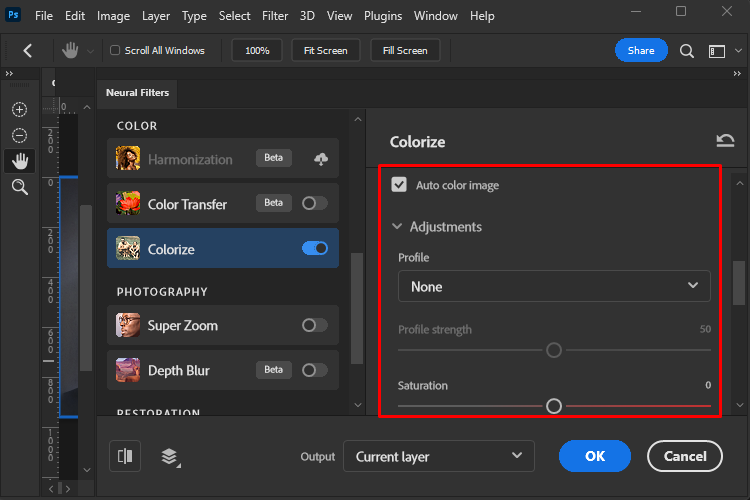Screen dimensions: 750x500
Task: Open the Image menu
Action: point(113,16)
